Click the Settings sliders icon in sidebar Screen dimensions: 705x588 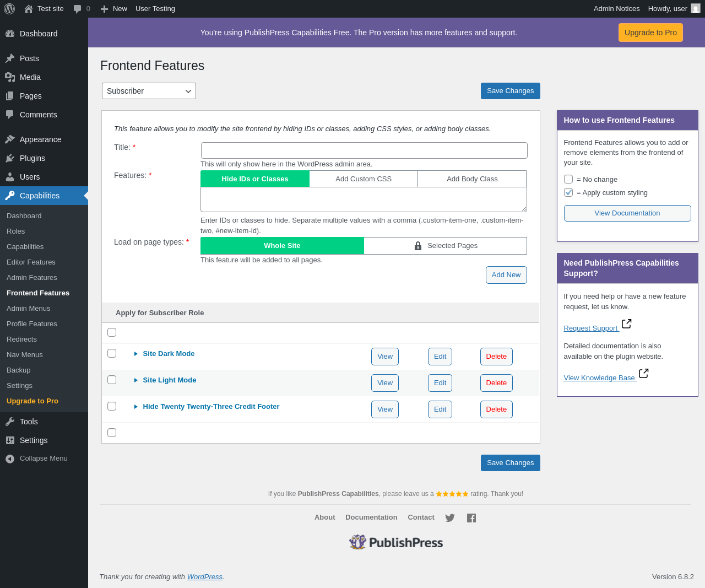click(10, 440)
